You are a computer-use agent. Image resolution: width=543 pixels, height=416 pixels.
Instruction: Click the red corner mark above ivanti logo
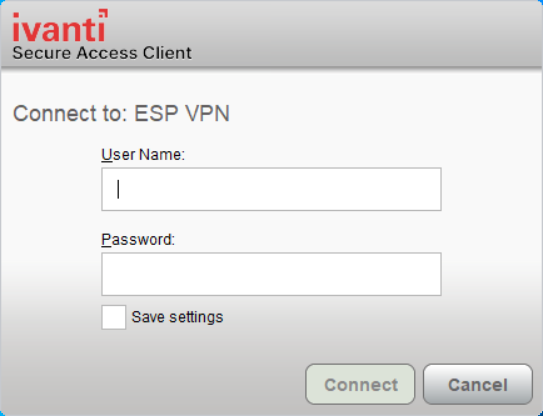[103, 13]
